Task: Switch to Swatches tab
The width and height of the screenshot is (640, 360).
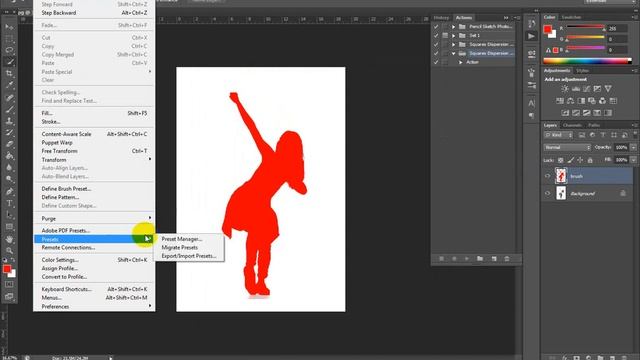Action: pos(571,17)
